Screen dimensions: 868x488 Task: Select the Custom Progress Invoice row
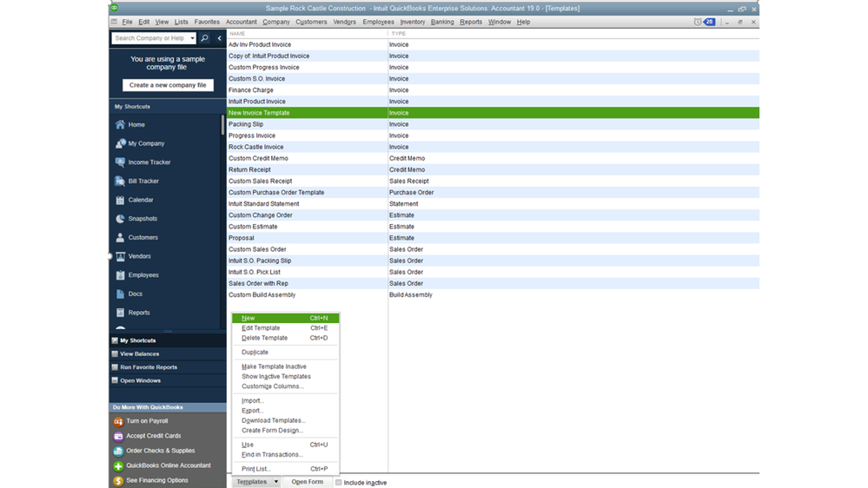coord(493,68)
